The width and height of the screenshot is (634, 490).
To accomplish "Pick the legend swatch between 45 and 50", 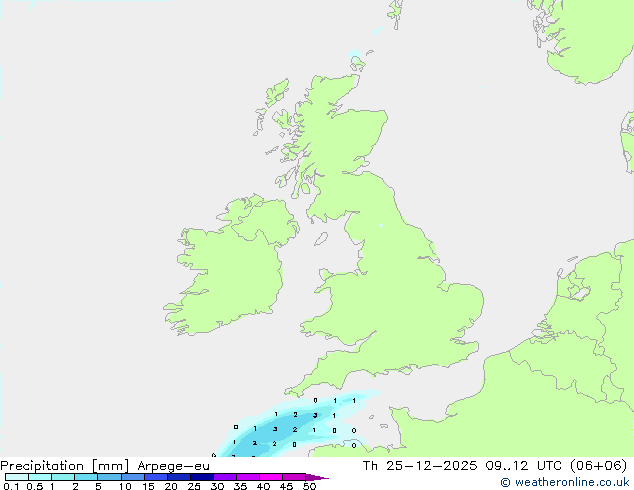I will [294, 477].
